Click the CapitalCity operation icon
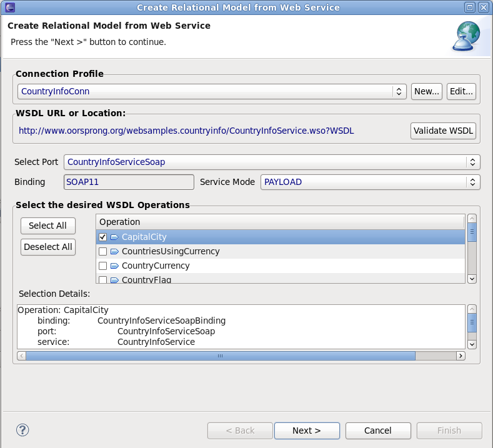Image resolution: width=493 pixels, height=448 pixels. point(114,237)
